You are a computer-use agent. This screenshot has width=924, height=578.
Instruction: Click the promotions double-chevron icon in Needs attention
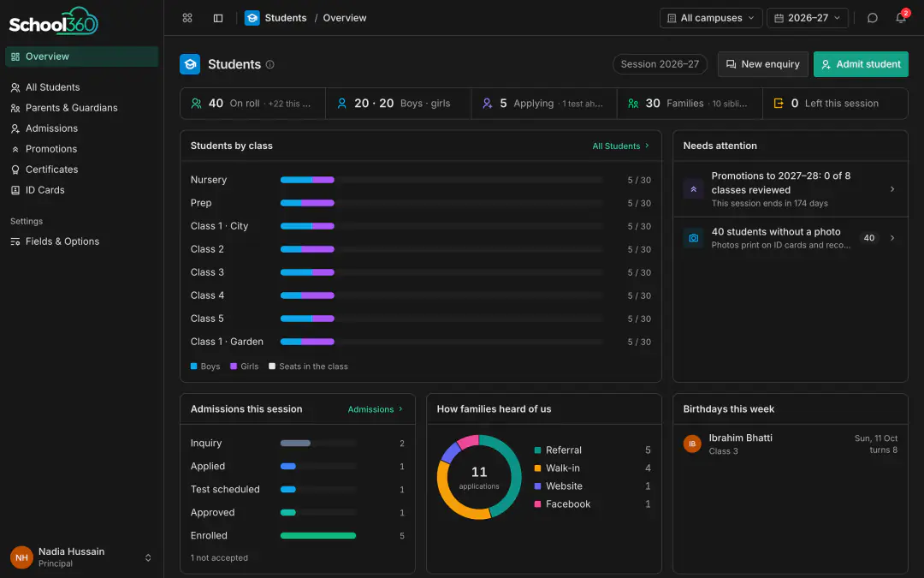(x=694, y=189)
